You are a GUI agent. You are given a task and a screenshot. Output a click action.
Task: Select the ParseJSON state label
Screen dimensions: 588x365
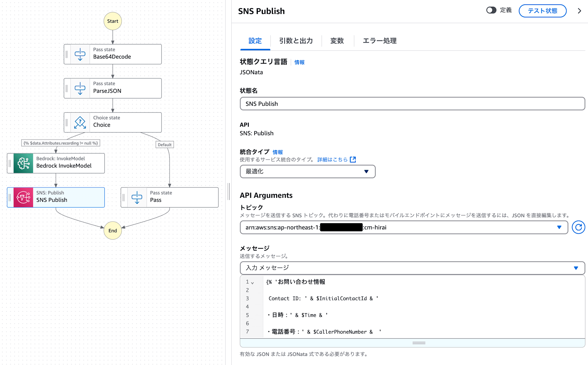point(107,91)
